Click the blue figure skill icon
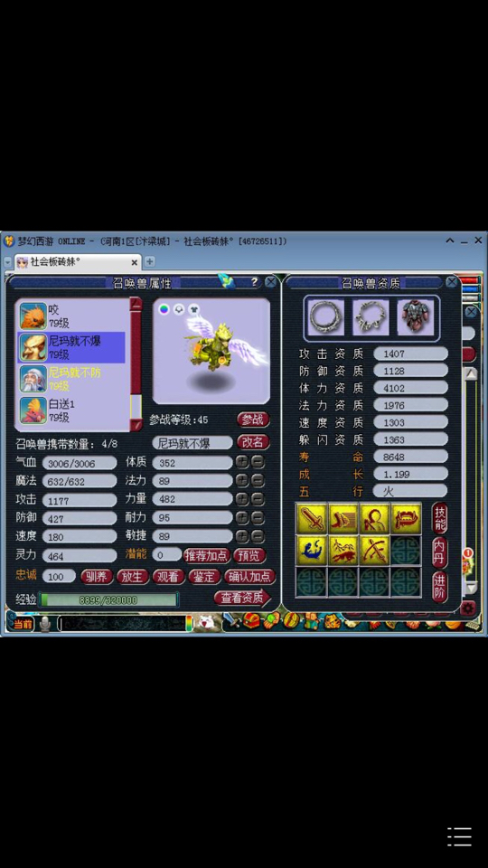488x868 pixels. pos(312,550)
